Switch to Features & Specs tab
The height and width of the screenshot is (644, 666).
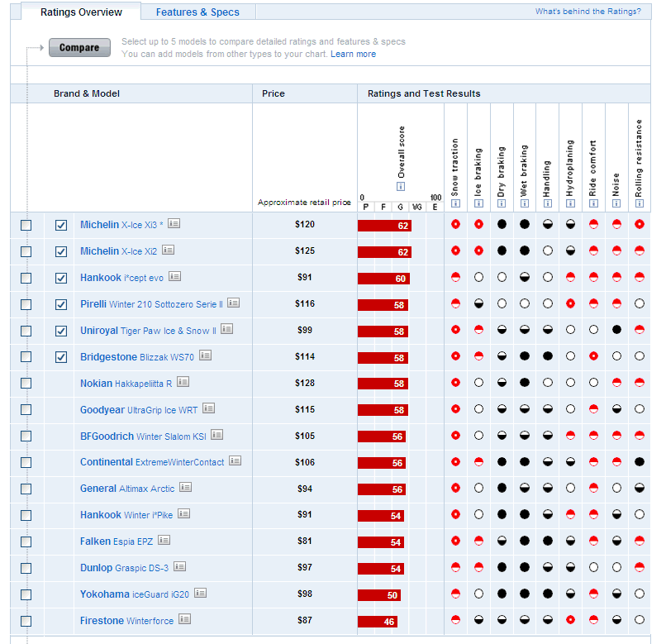[x=197, y=12]
